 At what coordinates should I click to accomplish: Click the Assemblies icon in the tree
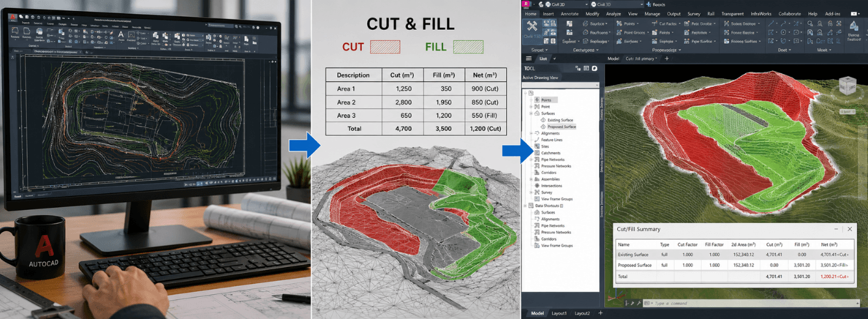[x=537, y=179]
